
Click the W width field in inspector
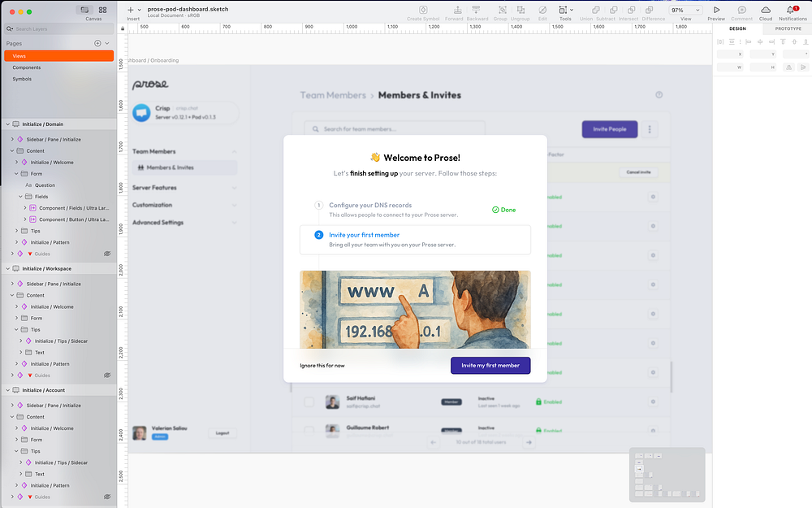730,67
